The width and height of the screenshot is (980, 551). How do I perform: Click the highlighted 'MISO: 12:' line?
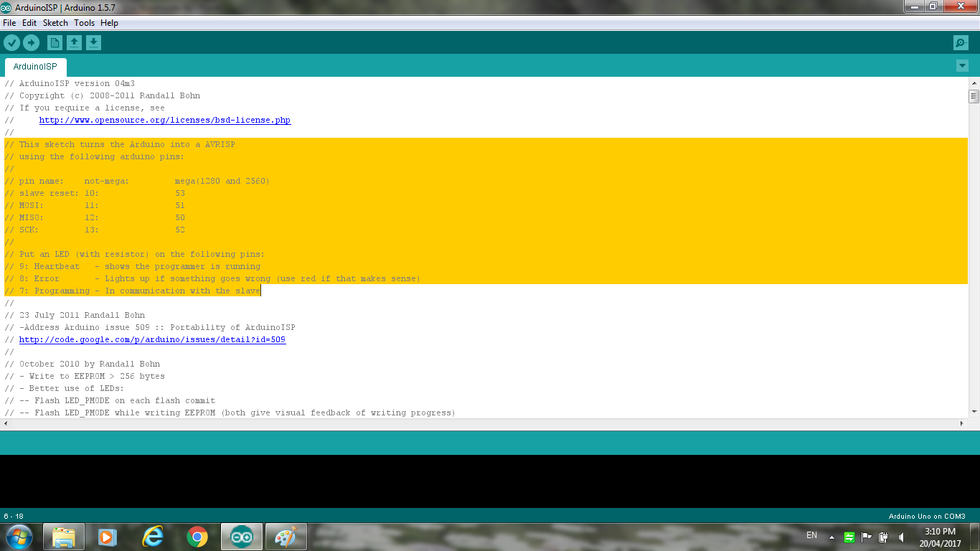tap(95, 217)
